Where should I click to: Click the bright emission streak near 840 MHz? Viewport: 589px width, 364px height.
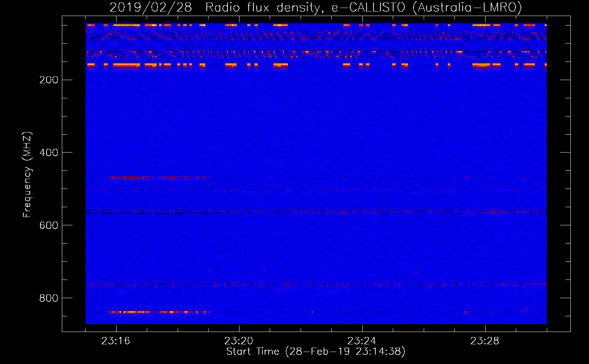159,312
